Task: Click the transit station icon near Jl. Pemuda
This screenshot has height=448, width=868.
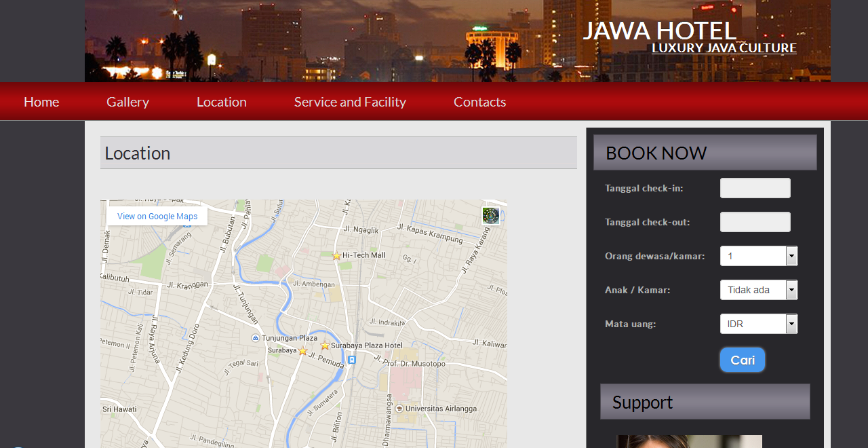Action: [351, 360]
